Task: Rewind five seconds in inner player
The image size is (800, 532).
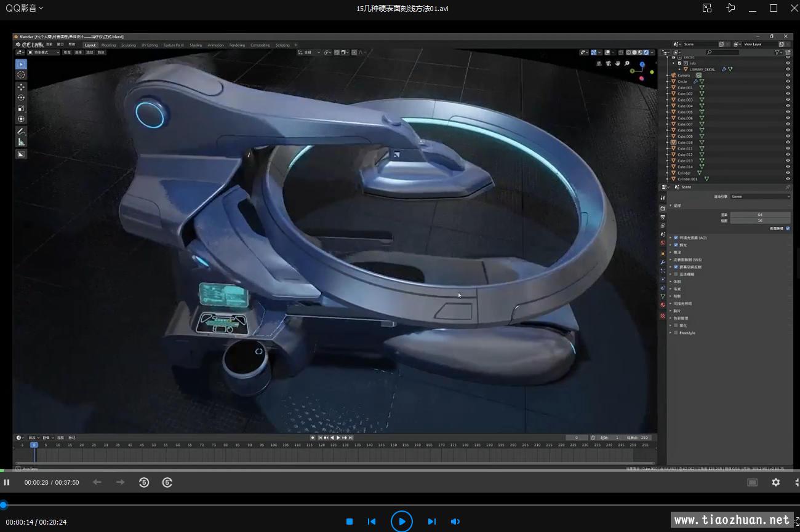Action: click(144, 482)
